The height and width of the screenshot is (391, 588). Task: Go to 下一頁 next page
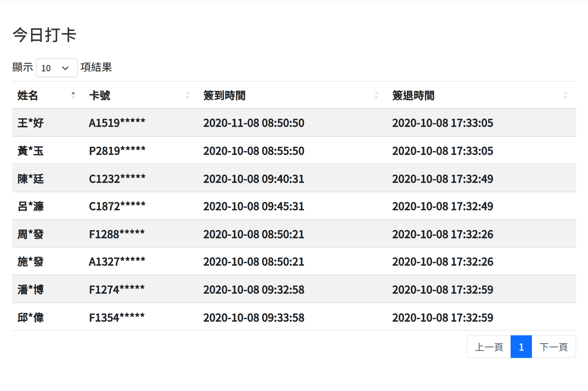point(554,347)
